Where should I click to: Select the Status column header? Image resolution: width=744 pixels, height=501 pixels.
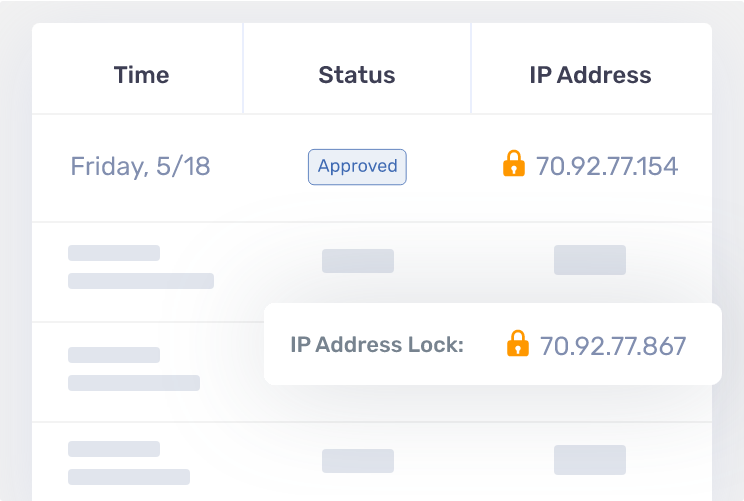pos(357,75)
